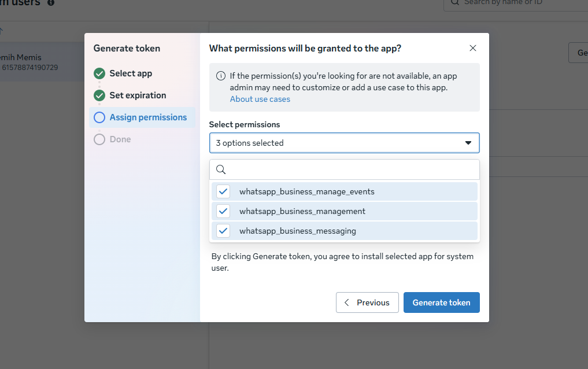This screenshot has width=588, height=369.
Task: Click the search icon in the top search bar
Action: click(x=454, y=3)
